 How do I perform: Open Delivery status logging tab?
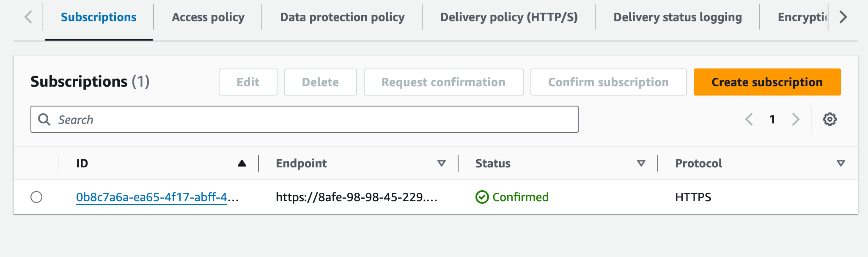tap(678, 17)
